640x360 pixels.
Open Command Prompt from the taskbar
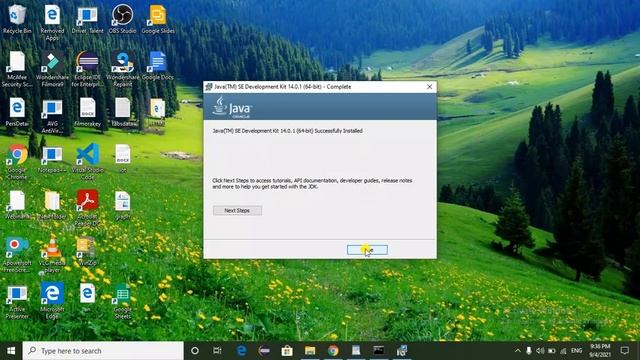pyautogui.click(x=378, y=351)
